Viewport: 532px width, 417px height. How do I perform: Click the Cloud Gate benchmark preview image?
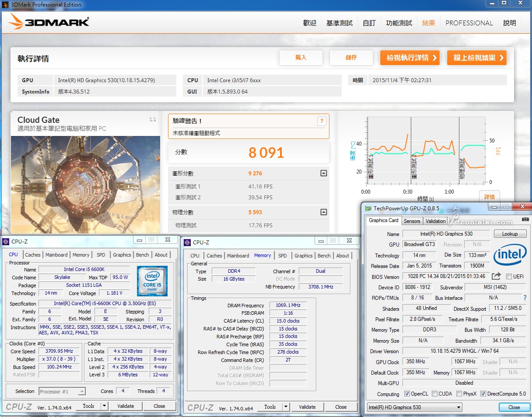click(x=86, y=184)
